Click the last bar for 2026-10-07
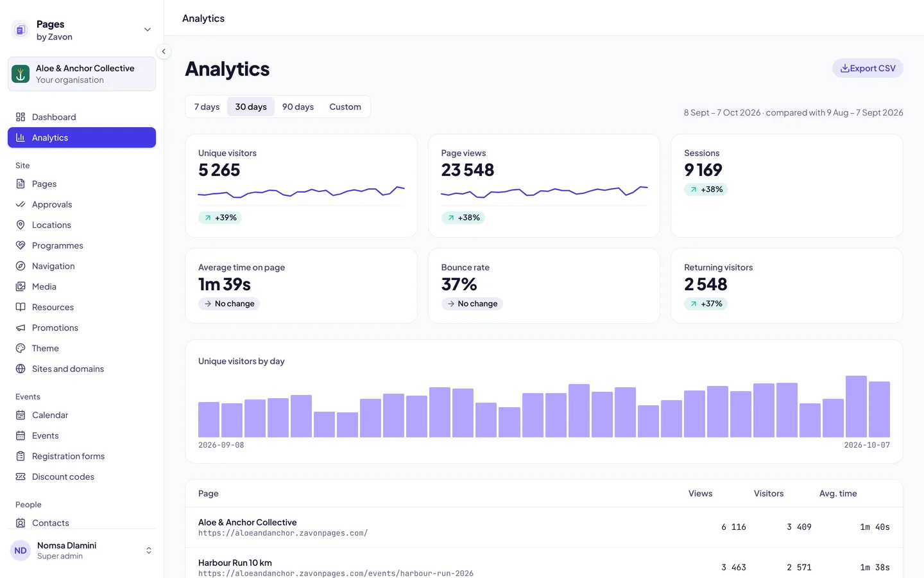 click(879, 409)
